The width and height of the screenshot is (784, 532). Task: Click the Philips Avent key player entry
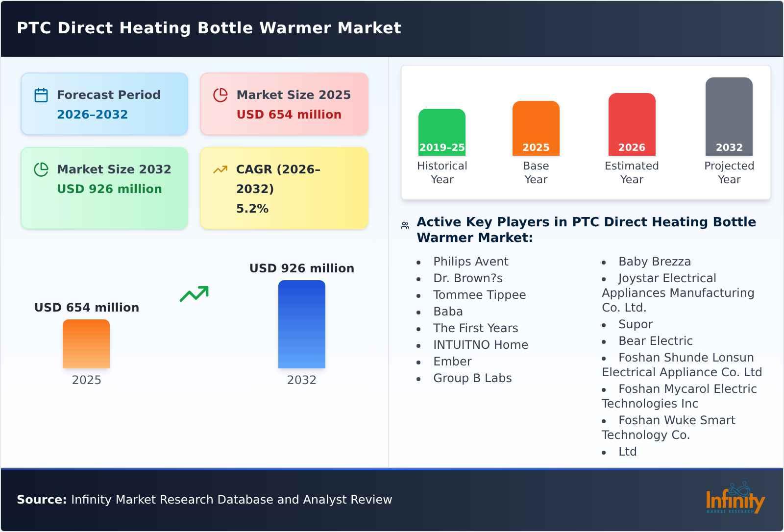[x=470, y=262]
